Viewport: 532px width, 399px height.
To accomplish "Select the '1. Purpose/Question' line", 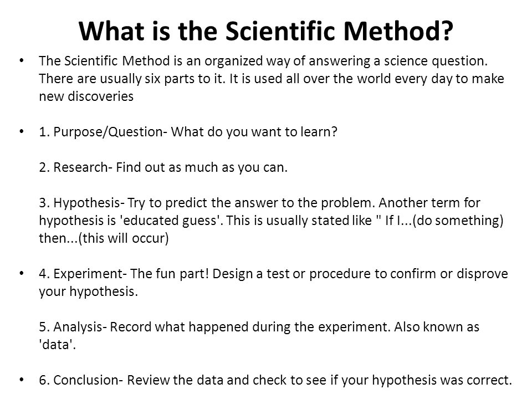I will pyautogui.click(x=188, y=132).
